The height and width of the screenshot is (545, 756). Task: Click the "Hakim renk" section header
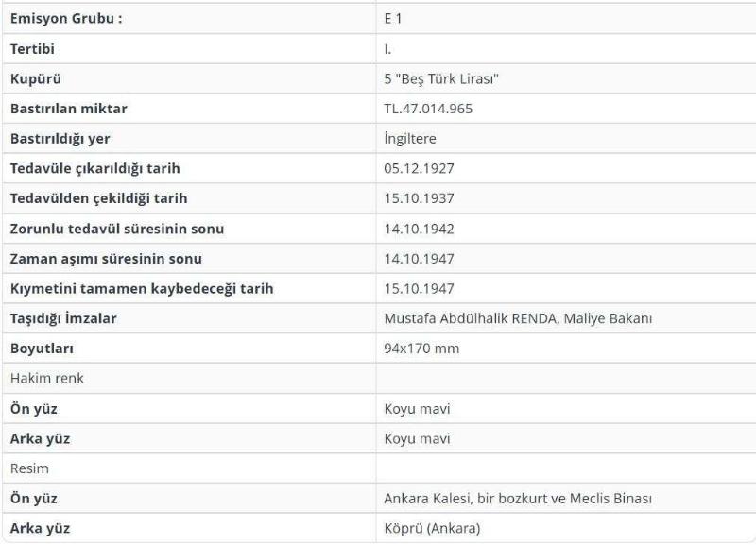pos(47,378)
